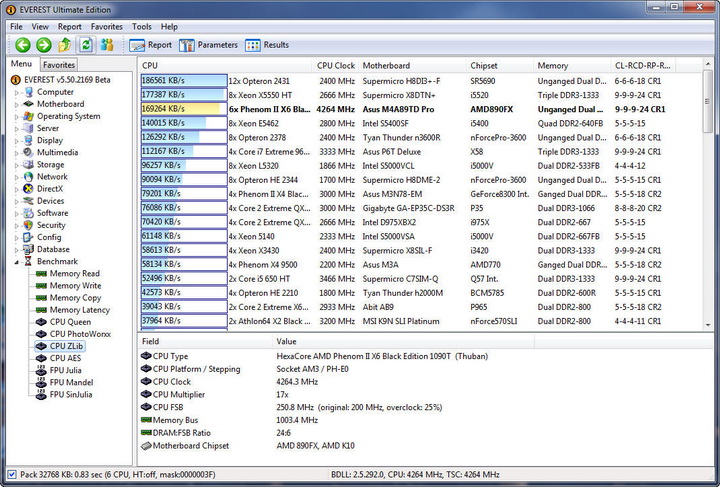Select the Display tree icon

pyautogui.click(x=28, y=140)
